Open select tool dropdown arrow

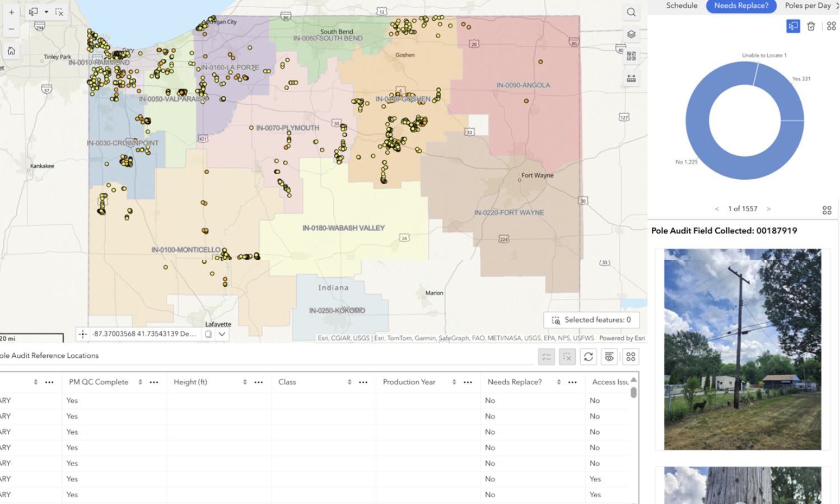(x=46, y=12)
